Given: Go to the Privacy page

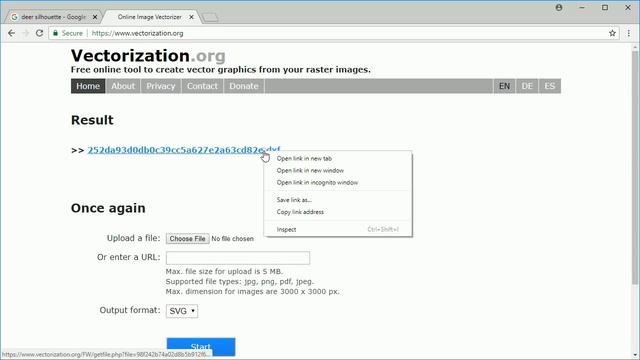Looking at the screenshot, I should pyautogui.click(x=161, y=86).
